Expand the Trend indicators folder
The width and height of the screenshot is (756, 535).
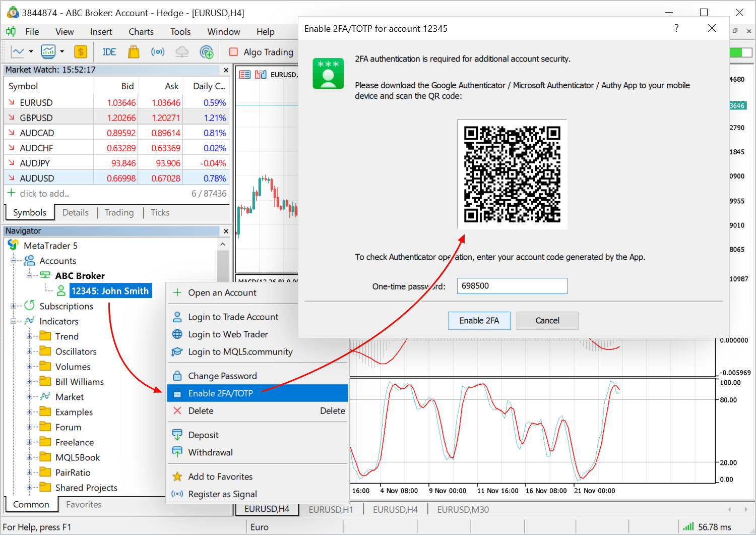pyautogui.click(x=30, y=336)
